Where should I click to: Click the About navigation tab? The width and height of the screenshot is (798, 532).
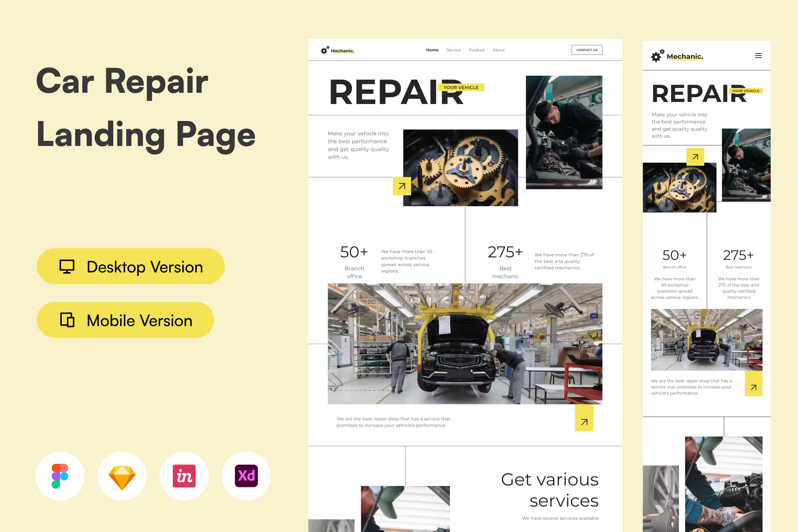click(x=498, y=50)
